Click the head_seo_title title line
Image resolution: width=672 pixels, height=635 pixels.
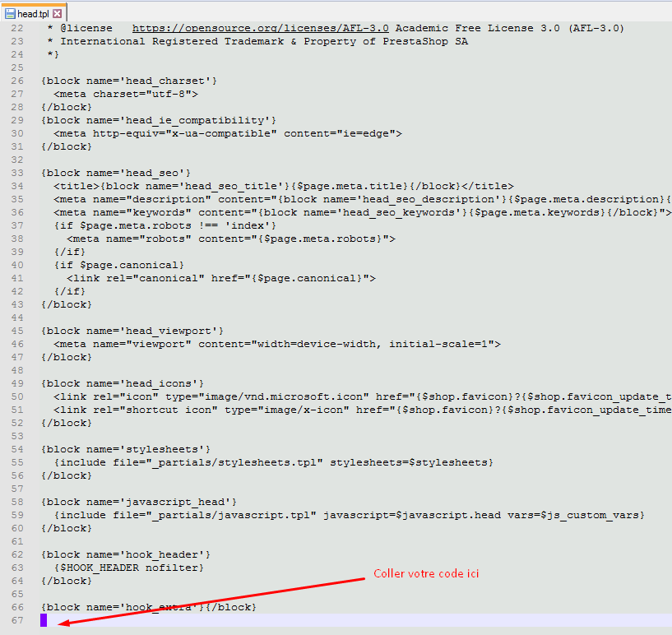click(284, 187)
